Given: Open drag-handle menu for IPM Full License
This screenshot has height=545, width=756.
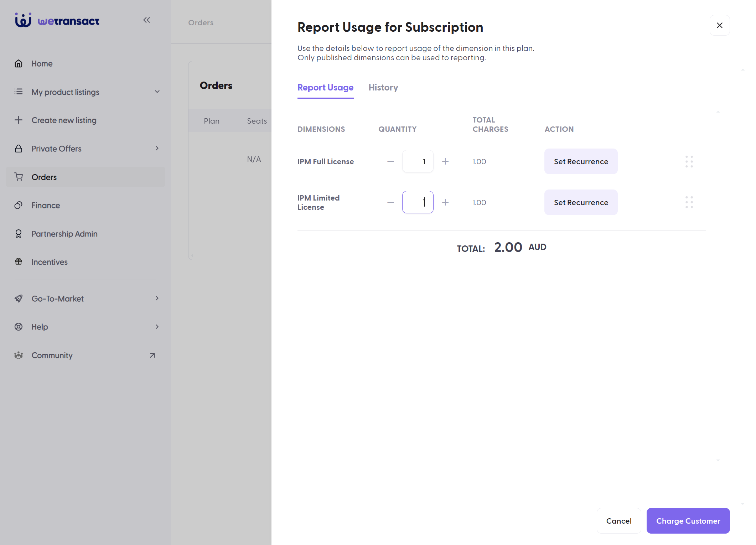Looking at the screenshot, I should coord(689,161).
